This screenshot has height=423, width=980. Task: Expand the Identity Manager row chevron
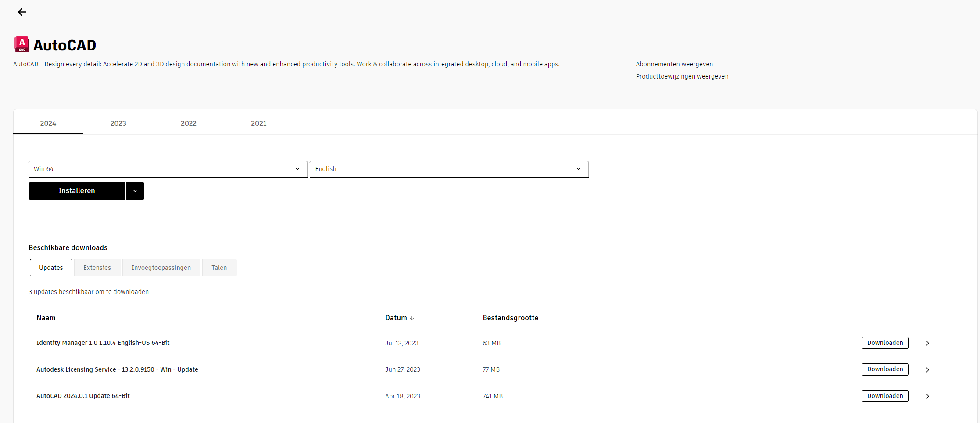click(927, 343)
